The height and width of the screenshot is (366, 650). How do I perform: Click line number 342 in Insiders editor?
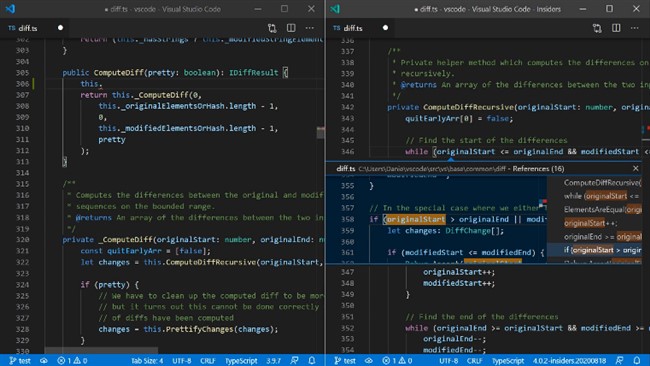tap(347, 107)
